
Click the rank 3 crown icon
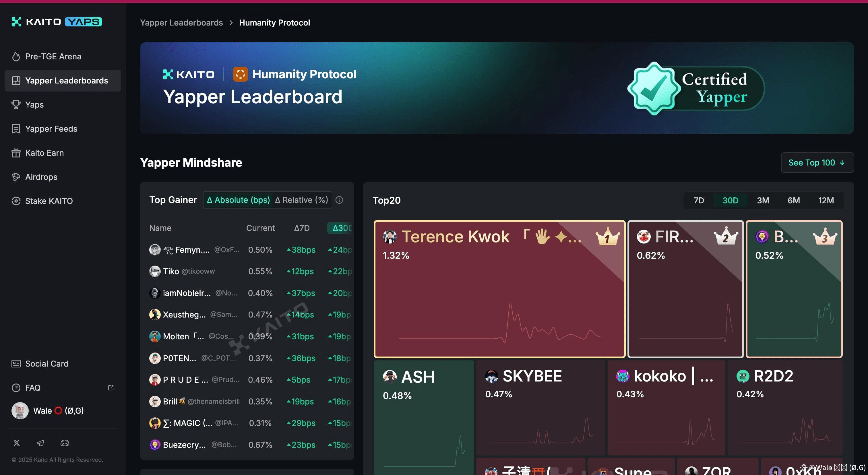click(x=825, y=237)
